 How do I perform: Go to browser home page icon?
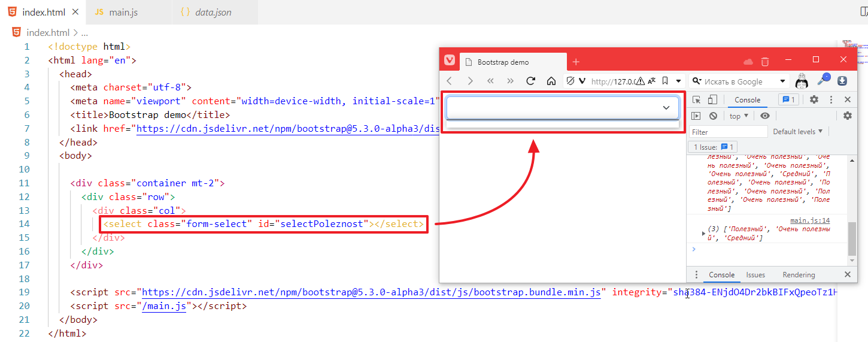pos(551,81)
